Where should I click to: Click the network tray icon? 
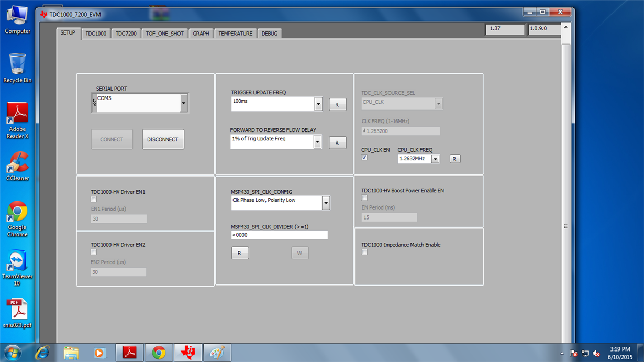pyautogui.click(x=585, y=353)
